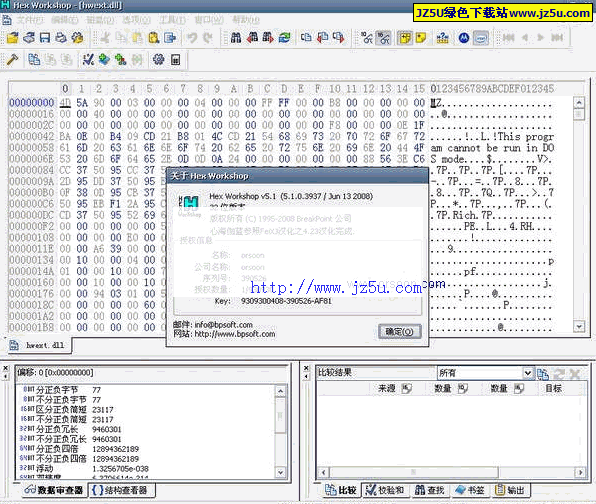Click the find previous binoculars icon
Viewport: 596px width, 504px height.
coord(252,38)
